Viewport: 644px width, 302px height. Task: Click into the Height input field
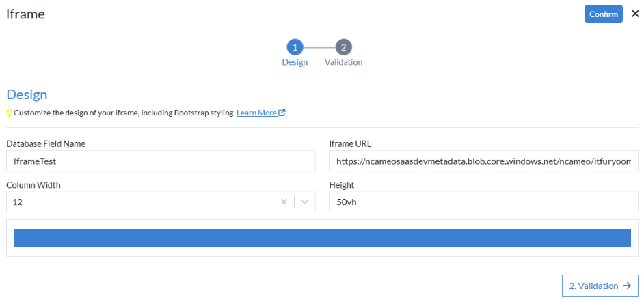pyautogui.click(x=483, y=202)
